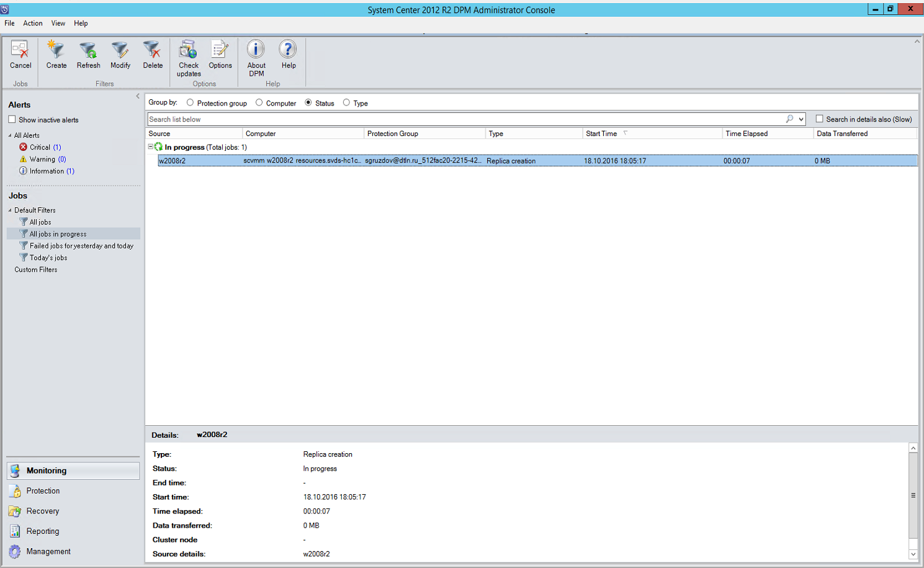Viewport: 924px width, 568px height.
Task: Switch to the Recovery workspace
Action: [x=73, y=511]
